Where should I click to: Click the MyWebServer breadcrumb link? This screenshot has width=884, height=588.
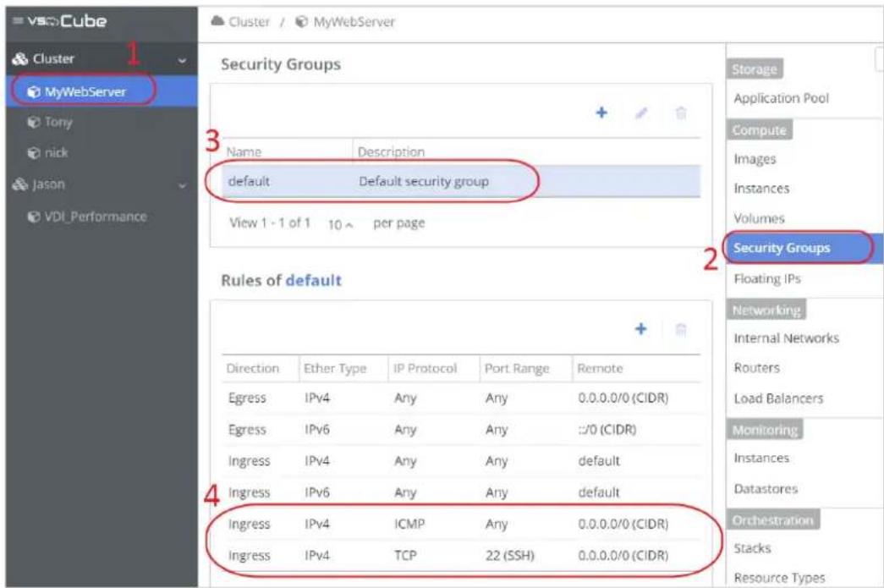[354, 22]
